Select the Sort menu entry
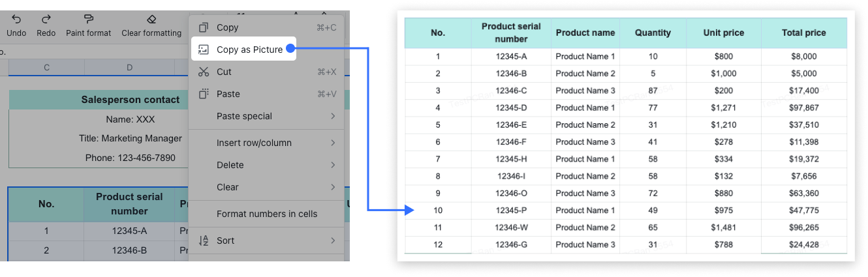Screen dimensions: 868x277 tap(226, 241)
